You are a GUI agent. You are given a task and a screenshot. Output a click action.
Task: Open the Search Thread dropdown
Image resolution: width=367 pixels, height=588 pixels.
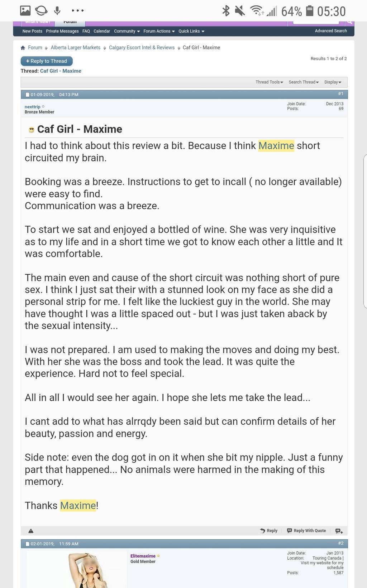[304, 82]
